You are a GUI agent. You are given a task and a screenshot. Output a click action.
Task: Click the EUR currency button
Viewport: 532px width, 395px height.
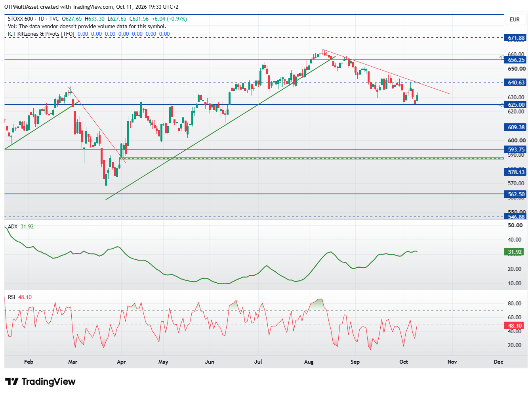pos(515,19)
